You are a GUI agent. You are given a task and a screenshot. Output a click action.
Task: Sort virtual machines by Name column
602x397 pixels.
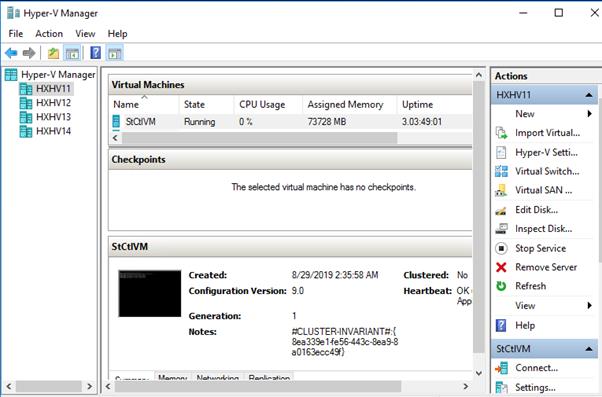[144, 104]
